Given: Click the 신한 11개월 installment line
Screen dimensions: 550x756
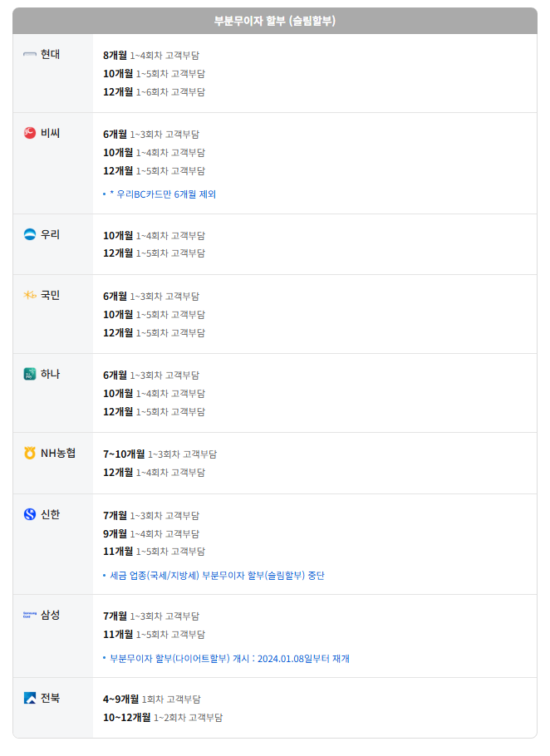Looking at the screenshot, I should click(154, 552).
